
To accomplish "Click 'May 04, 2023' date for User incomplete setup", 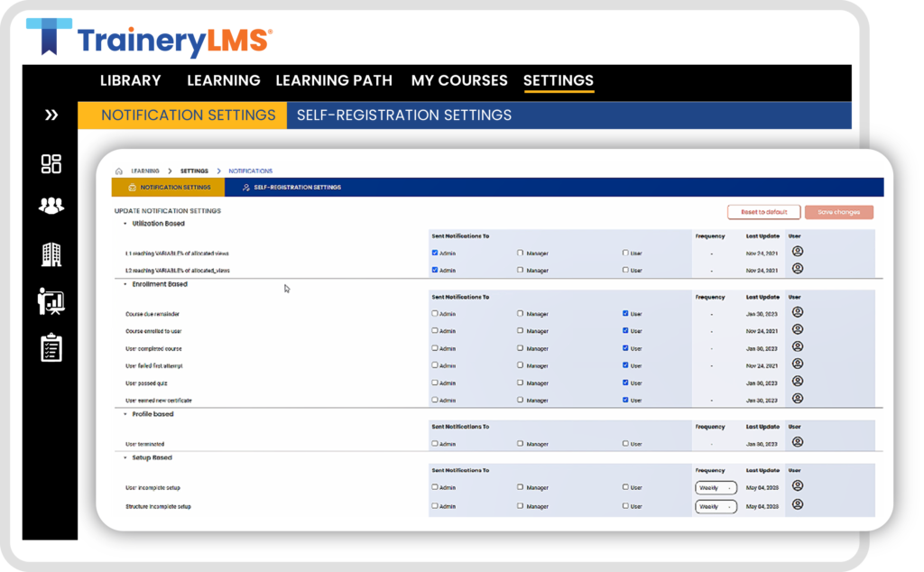I will coord(762,488).
